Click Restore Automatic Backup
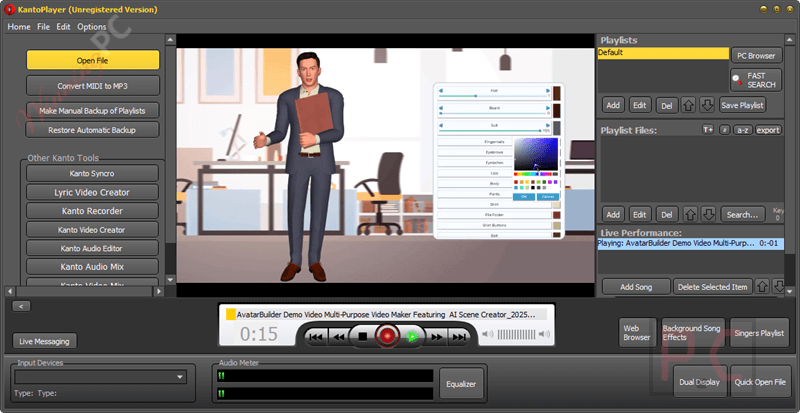The image size is (800, 413). [x=92, y=130]
